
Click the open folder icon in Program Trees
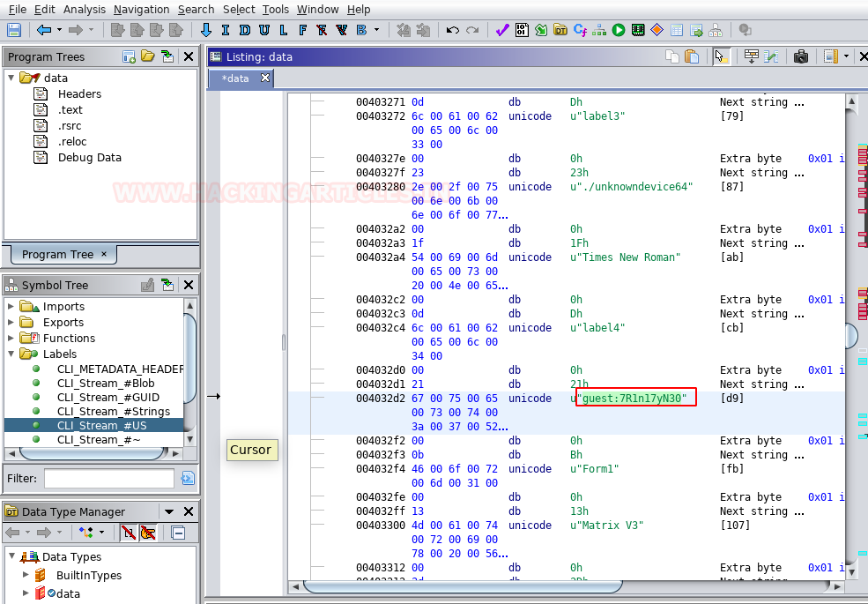pyautogui.click(x=148, y=56)
